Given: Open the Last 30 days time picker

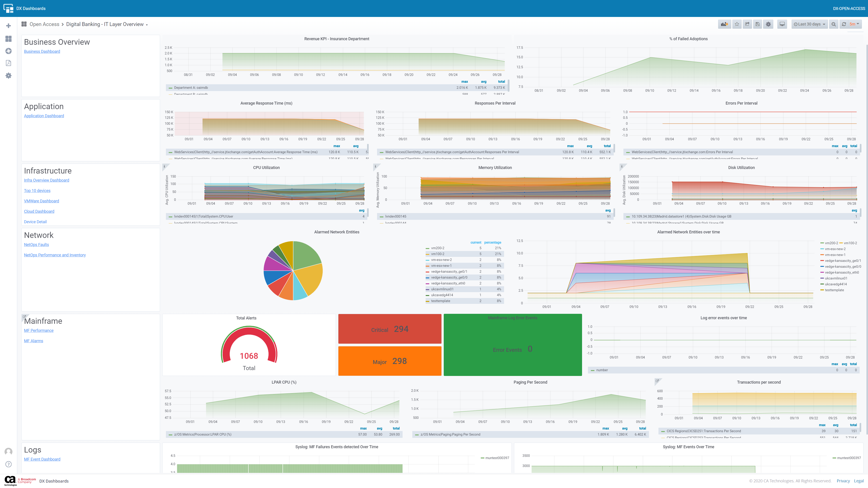Looking at the screenshot, I should click(809, 24).
